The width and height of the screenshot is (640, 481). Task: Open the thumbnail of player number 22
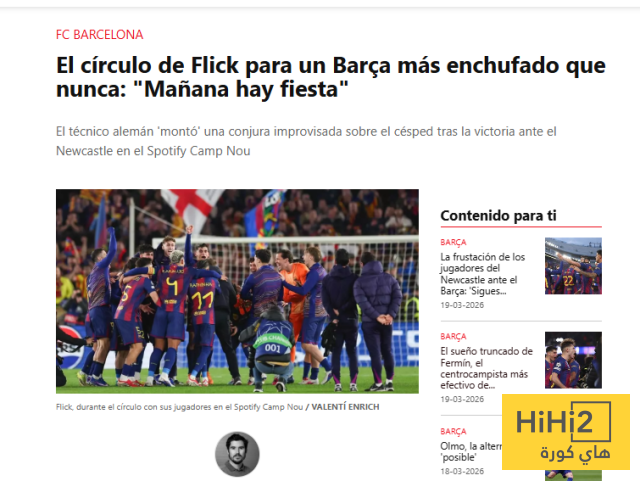[573, 266]
